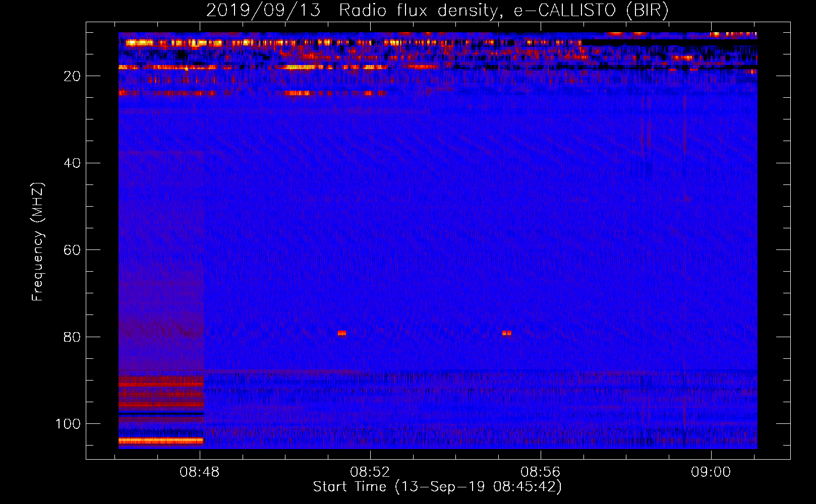816x504 pixels.
Task: Click the 'Start Time (13-Sep-19 08:45:42)' label
Action: (x=437, y=487)
